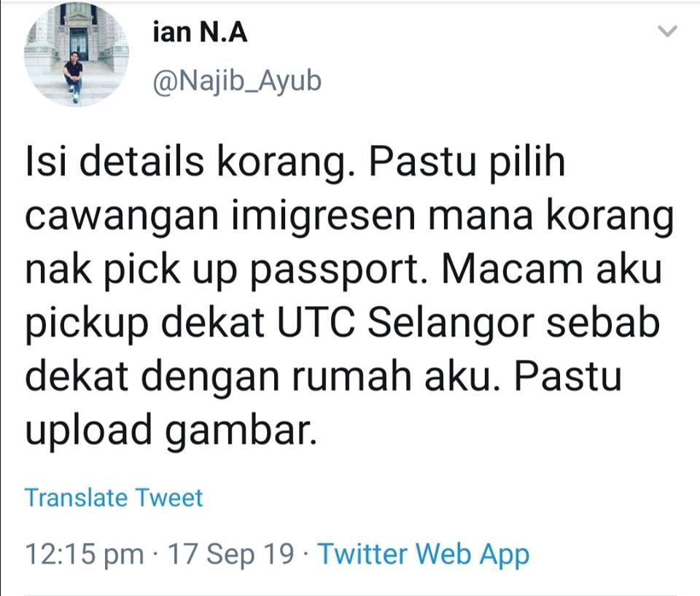Click the word 'Macam' in tweet
This screenshot has height=596, width=700.
513,269
